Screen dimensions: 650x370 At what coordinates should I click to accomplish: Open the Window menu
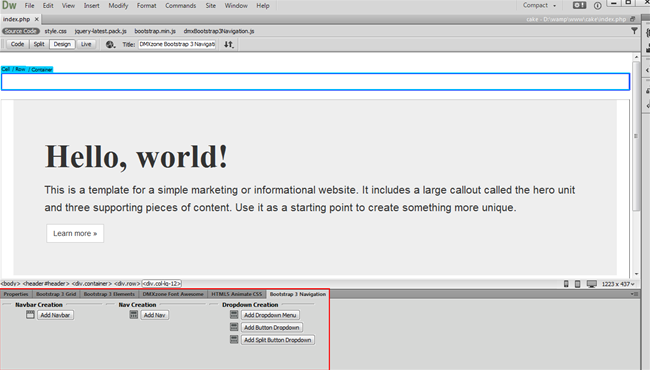[236, 6]
